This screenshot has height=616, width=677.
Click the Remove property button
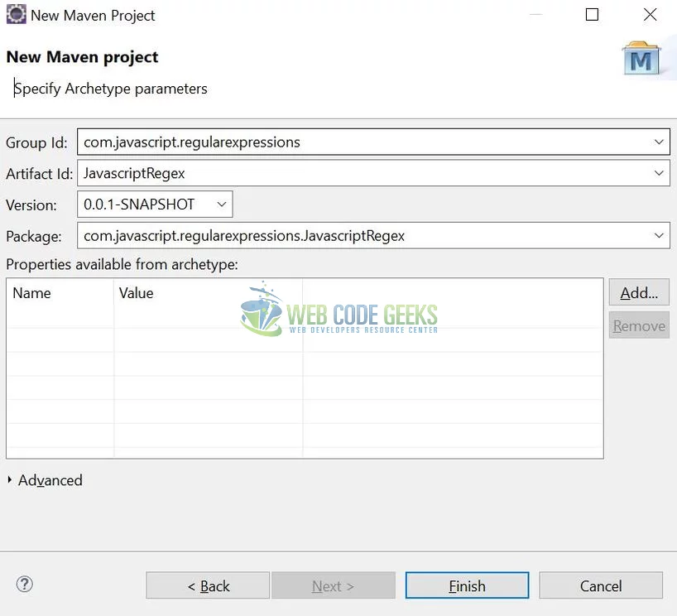click(638, 326)
